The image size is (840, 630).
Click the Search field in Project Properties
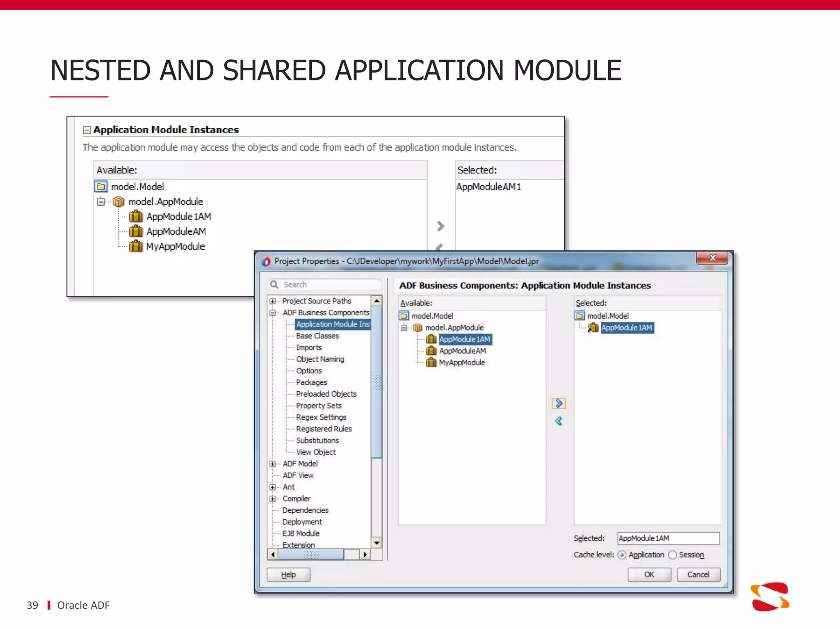[x=325, y=284]
